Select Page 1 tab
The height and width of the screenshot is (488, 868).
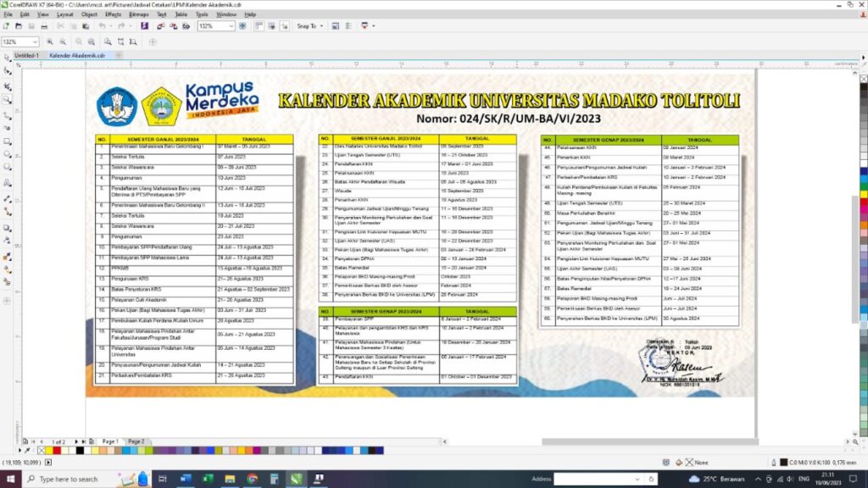[110, 441]
